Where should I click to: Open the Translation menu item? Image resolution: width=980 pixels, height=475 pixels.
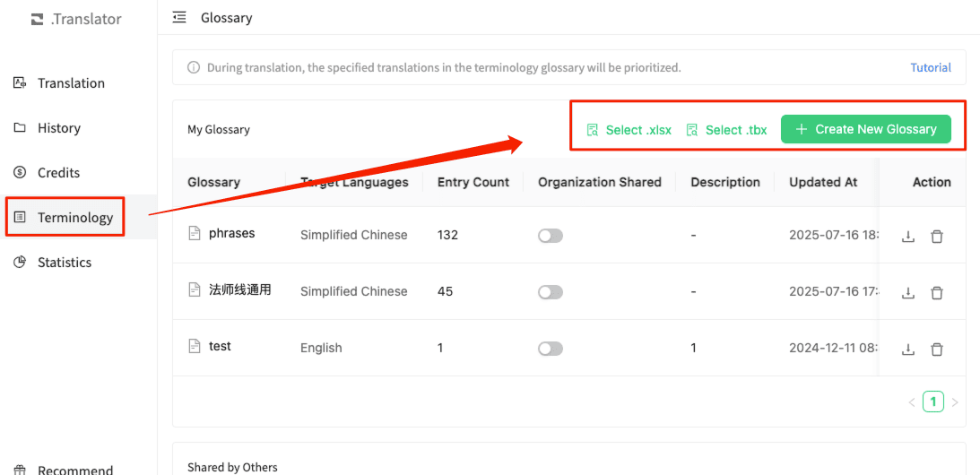click(71, 83)
